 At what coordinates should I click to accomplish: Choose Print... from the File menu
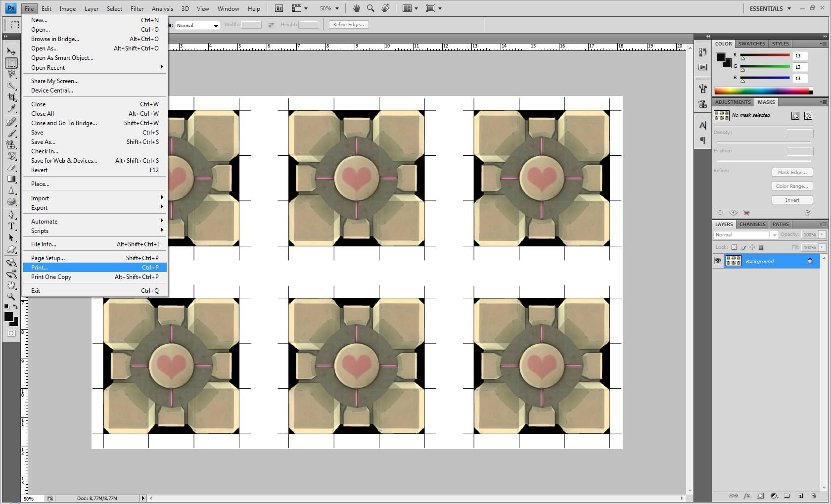[x=94, y=268]
